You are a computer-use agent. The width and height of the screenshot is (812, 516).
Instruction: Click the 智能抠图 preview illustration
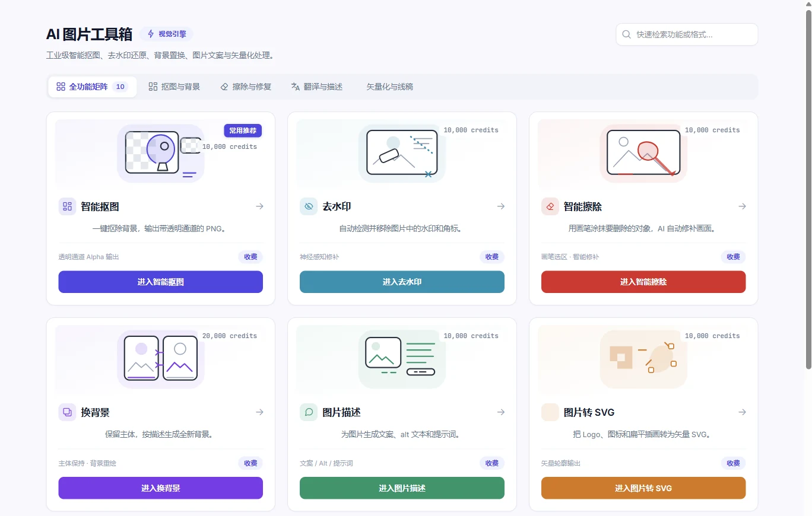point(161,153)
